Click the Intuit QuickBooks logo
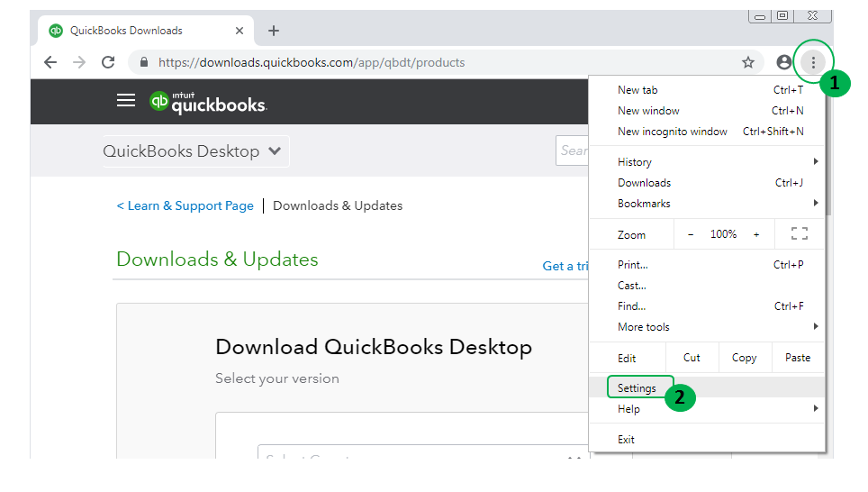The height and width of the screenshot is (492, 868). tap(208, 102)
